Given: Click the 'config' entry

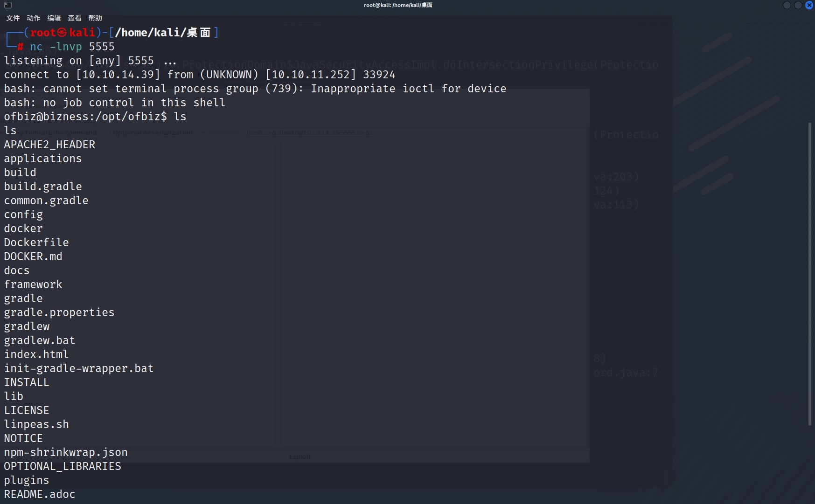Looking at the screenshot, I should tap(23, 214).
